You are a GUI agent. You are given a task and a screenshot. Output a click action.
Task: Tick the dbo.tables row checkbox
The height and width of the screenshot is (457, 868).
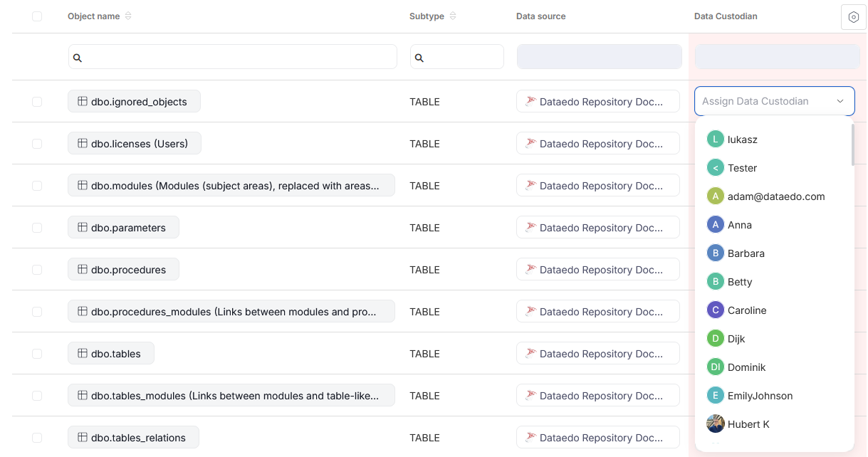coord(37,354)
